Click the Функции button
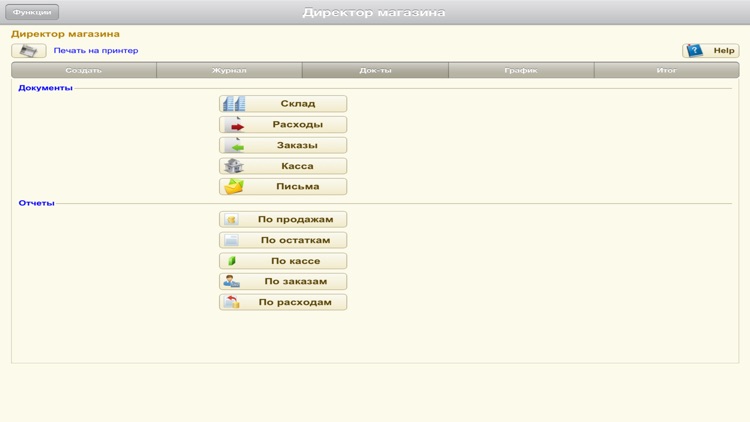Screen dimensions: 750x422 [x=32, y=12]
